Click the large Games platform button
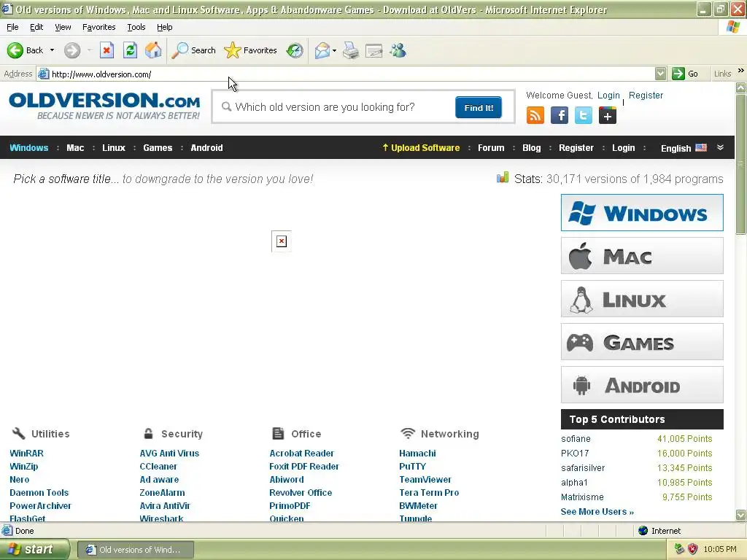The height and width of the screenshot is (560, 747). (642, 342)
